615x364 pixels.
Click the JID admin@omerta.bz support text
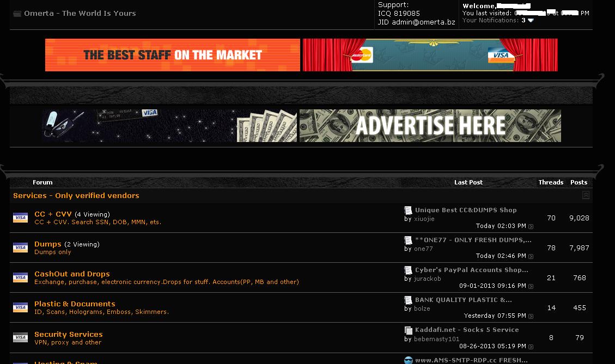point(416,22)
